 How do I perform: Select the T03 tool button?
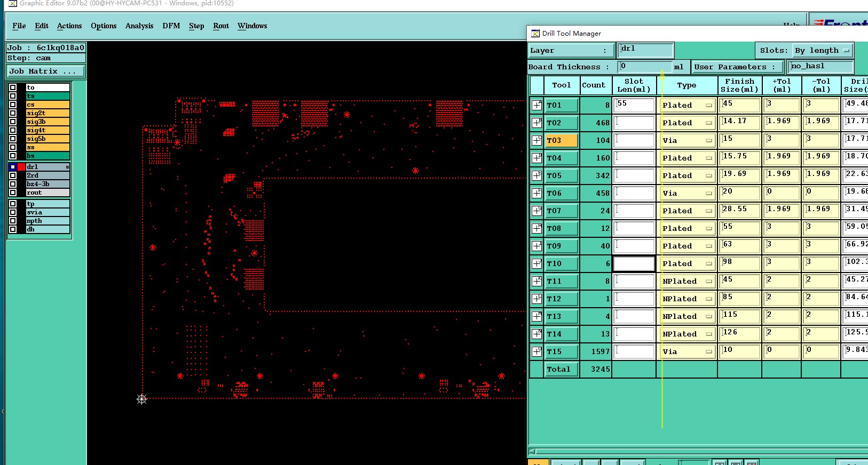pyautogui.click(x=562, y=140)
